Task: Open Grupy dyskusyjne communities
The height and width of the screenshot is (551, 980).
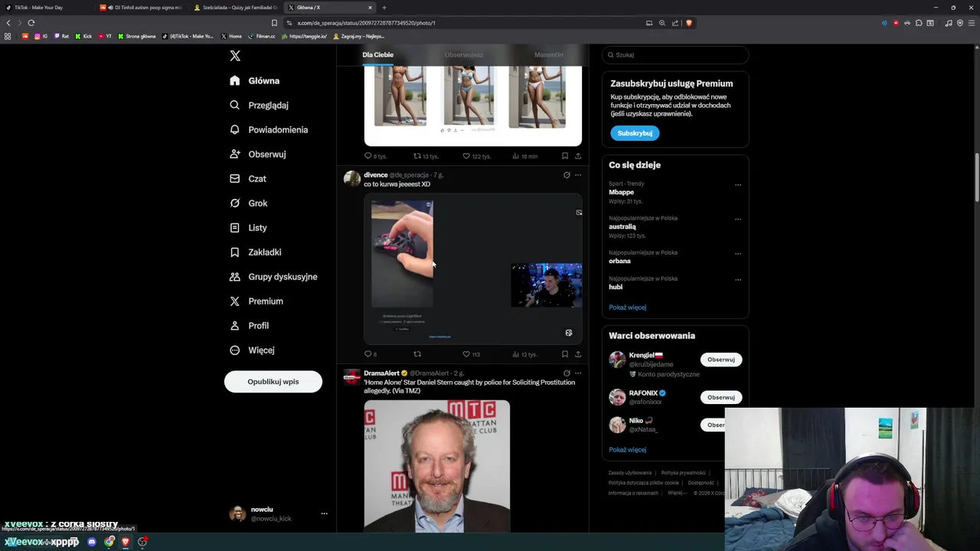Action: [273, 276]
